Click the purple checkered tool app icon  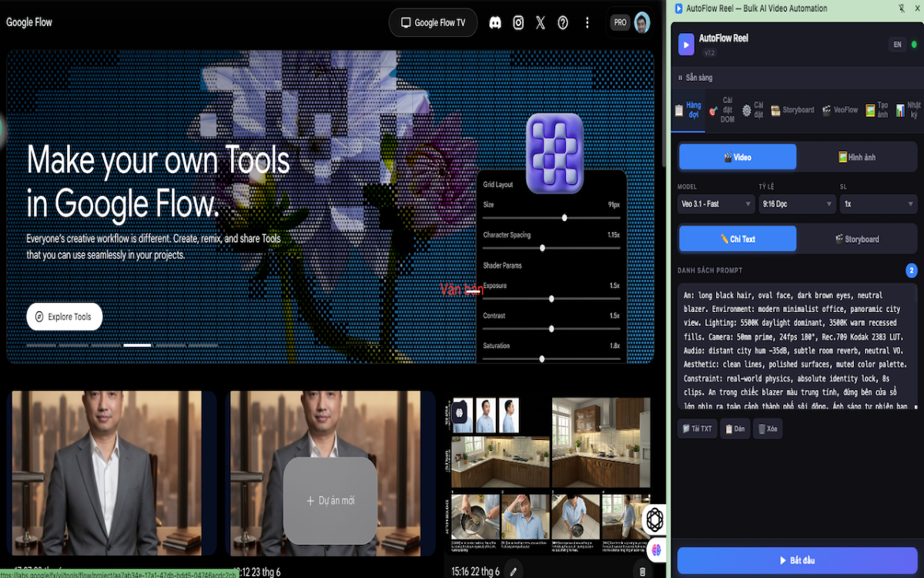click(554, 153)
